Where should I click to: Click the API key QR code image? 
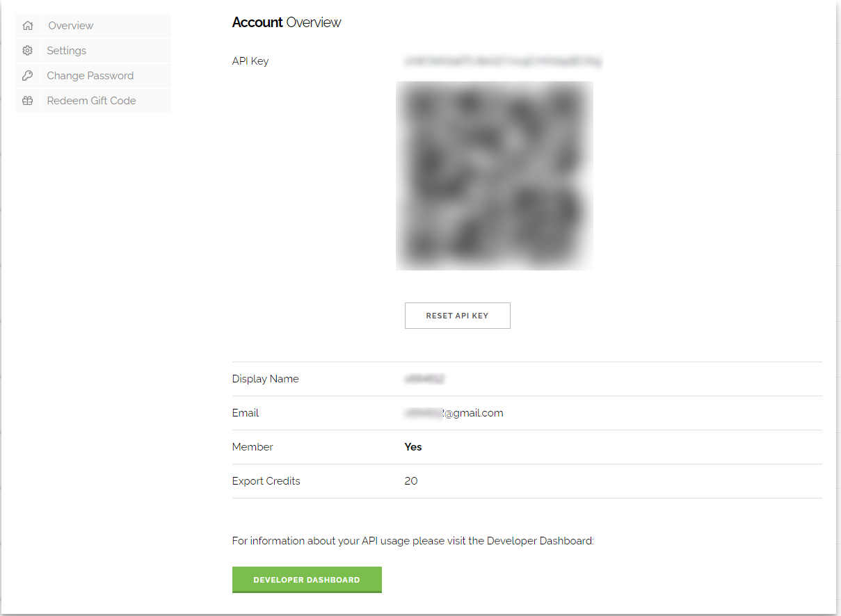(x=494, y=175)
